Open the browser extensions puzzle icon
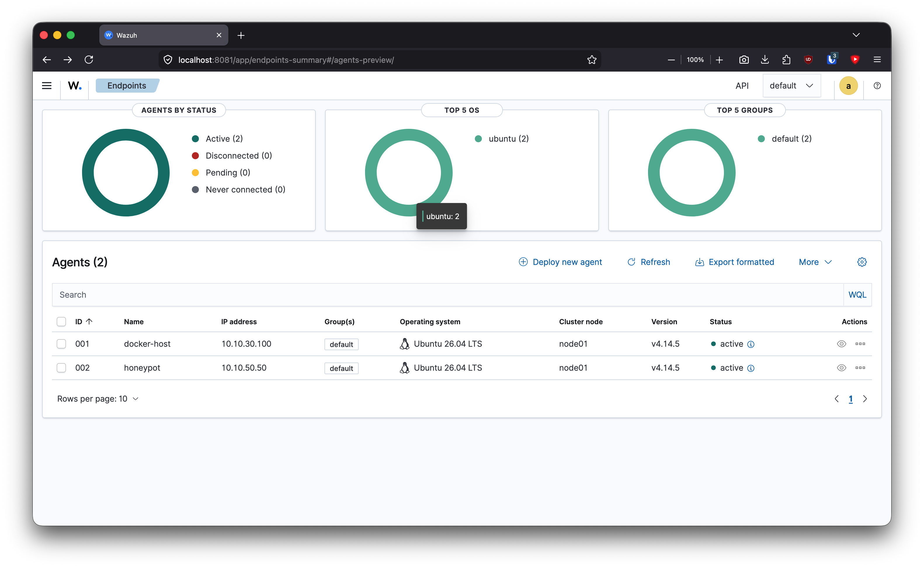Image resolution: width=924 pixels, height=569 pixels. coord(786,60)
